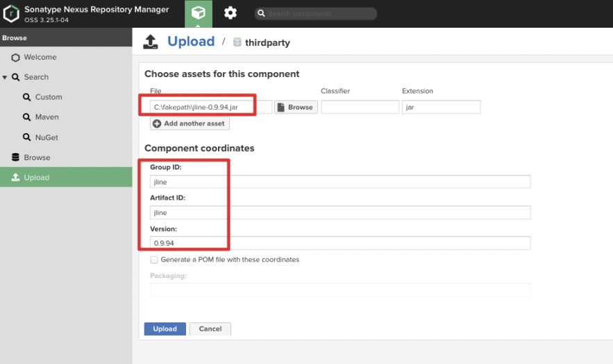Click the plus icon on Add another asset

click(157, 123)
